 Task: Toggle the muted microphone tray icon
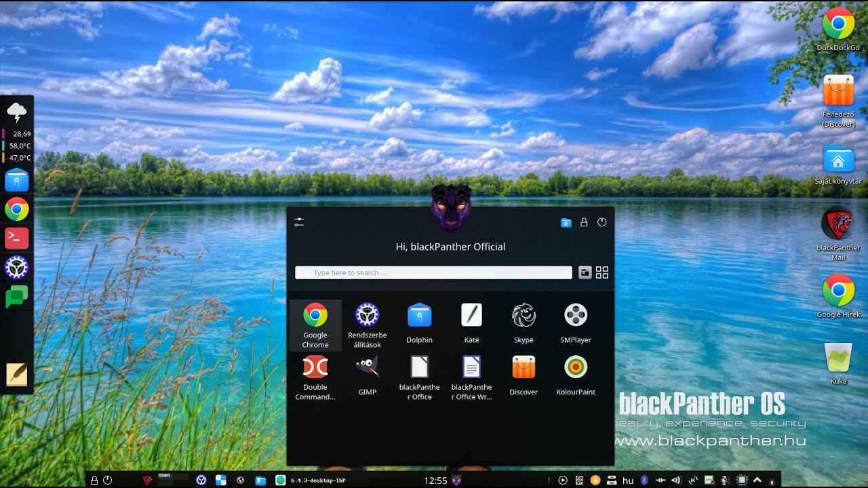725,481
